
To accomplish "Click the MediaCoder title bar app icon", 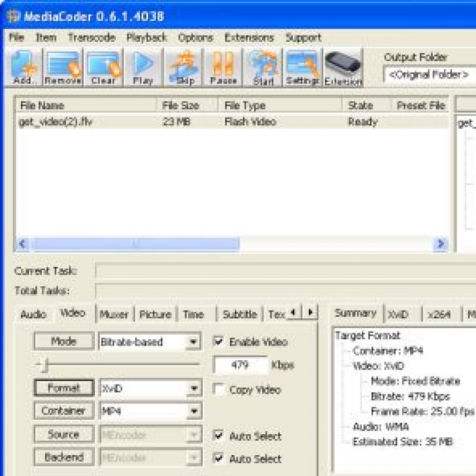I will pyautogui.click(x=13, y=16).
